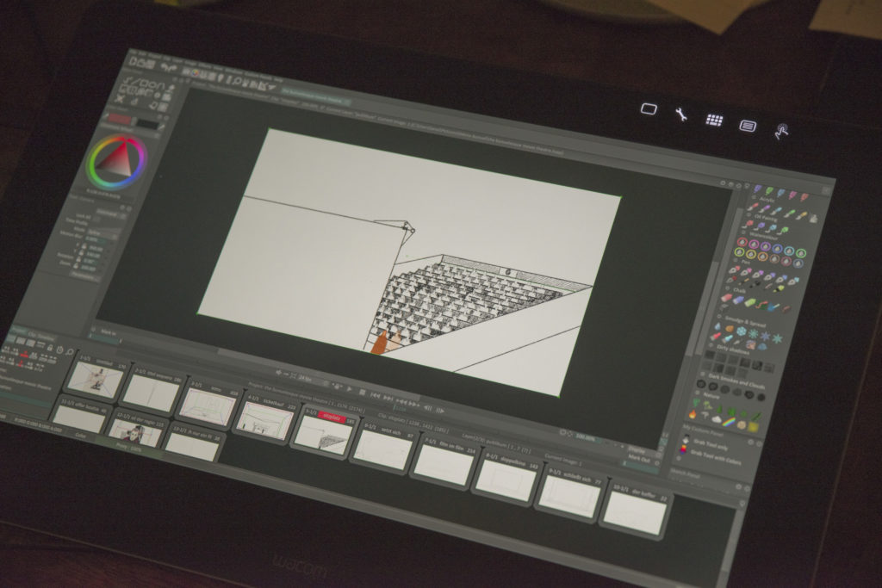
Task: Select the black background color swatch
Action: point(148,123)
